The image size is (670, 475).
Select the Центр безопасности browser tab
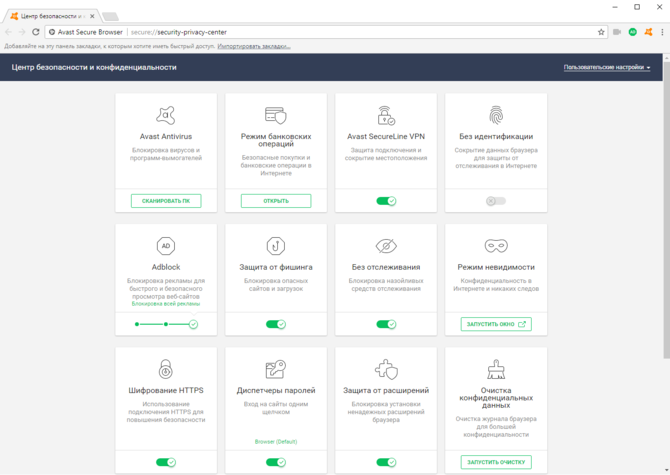(x=55, y=16)
